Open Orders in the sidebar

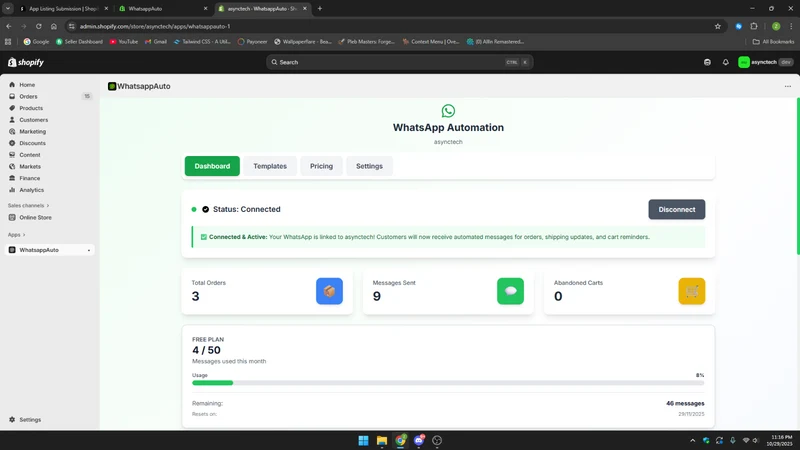pyautogui.click(x=29, y=96)
